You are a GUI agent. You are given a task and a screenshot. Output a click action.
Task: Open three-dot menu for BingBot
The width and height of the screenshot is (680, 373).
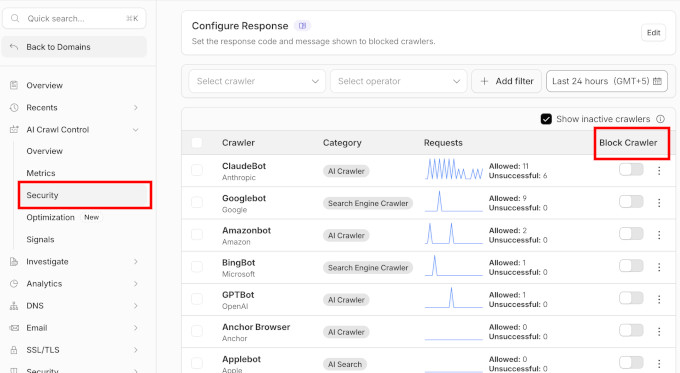point(659,267)
